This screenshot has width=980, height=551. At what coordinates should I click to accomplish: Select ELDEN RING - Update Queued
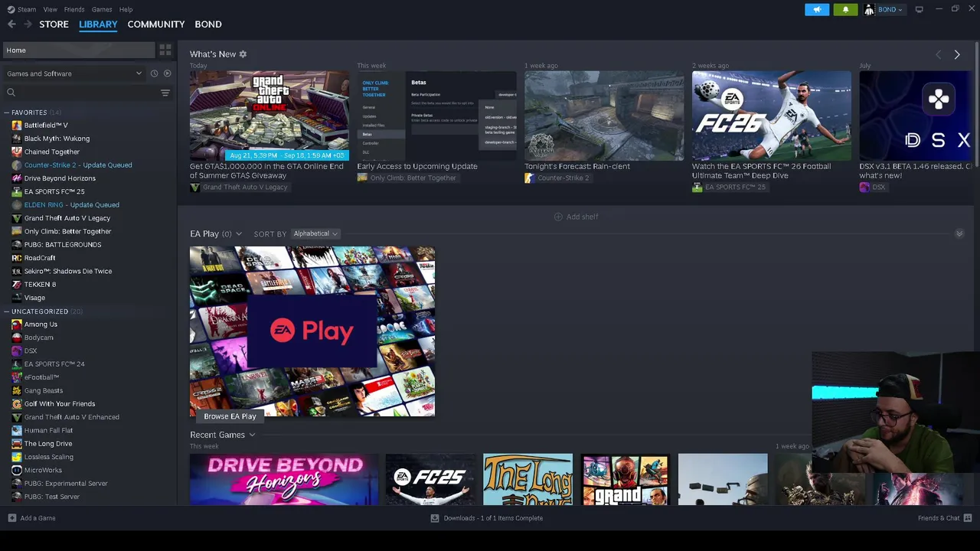tap(71, 205)
